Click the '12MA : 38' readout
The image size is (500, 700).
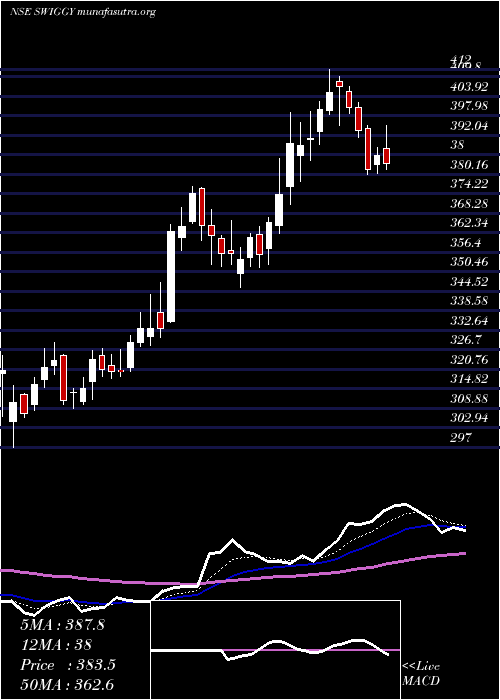coord(56,645)
